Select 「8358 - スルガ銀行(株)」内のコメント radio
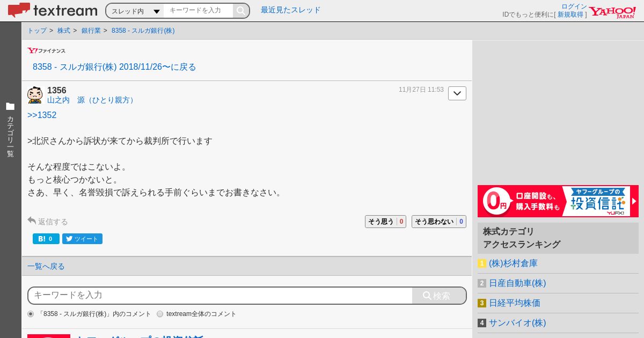 click(x=31, y=314)
